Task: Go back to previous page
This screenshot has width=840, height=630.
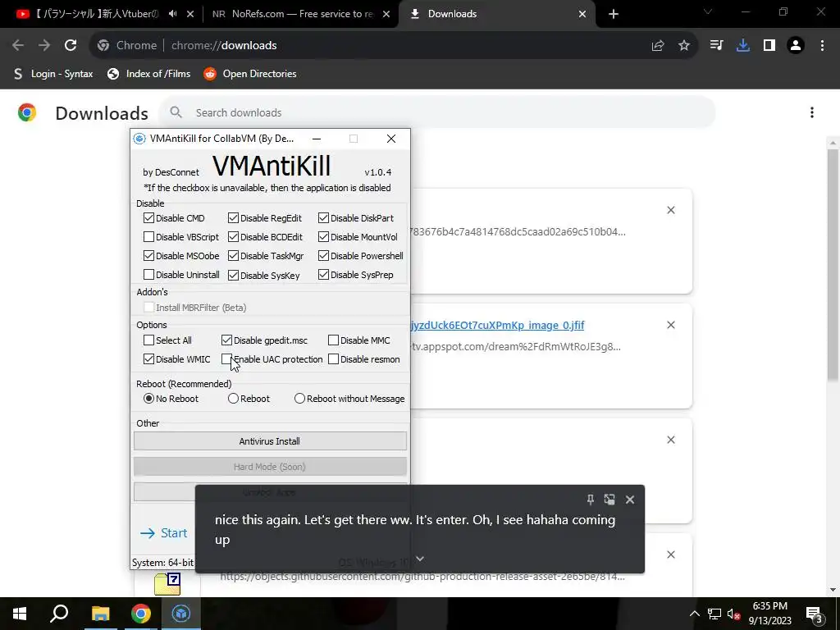Action: [18, 46]
